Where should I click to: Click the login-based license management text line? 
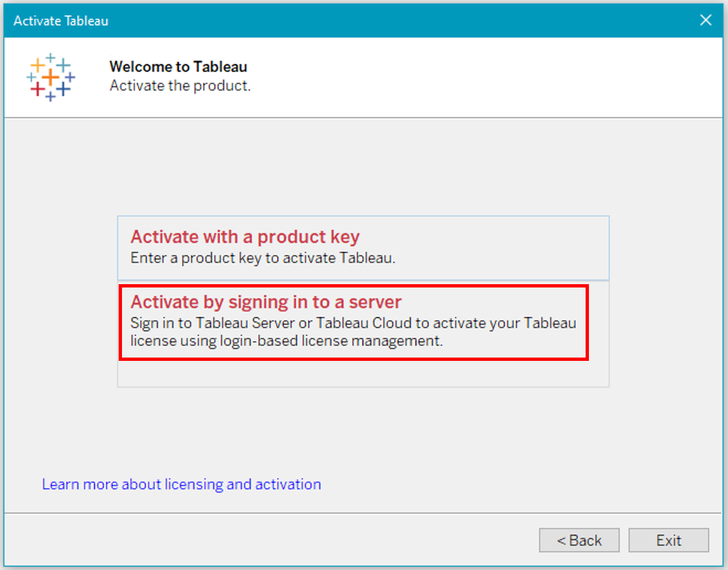(286, 340)
